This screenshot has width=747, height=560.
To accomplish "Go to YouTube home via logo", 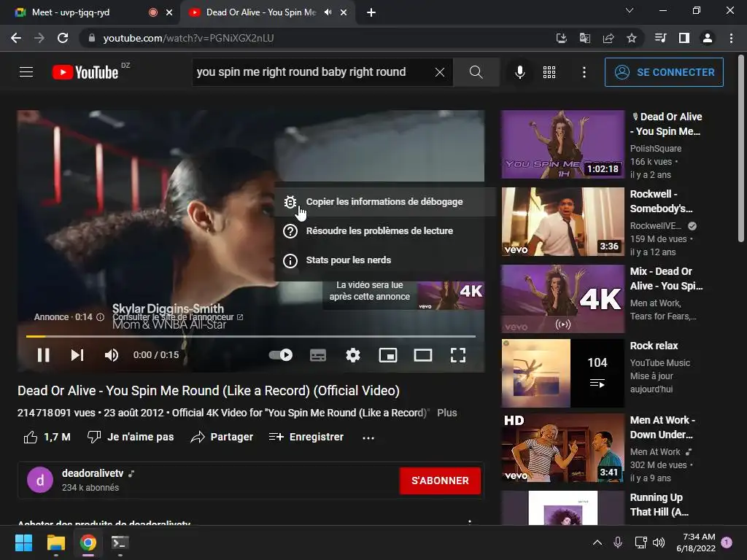I will tap(85, 72).
